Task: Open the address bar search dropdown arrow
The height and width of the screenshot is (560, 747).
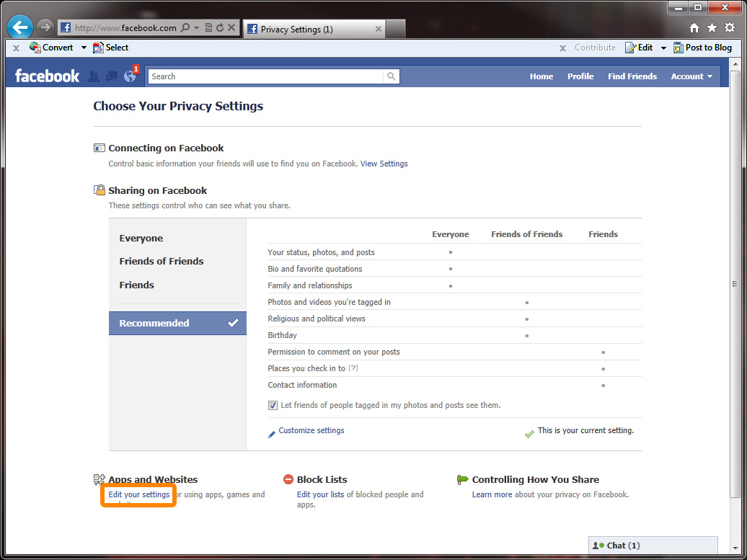Action: pos(196,27)
